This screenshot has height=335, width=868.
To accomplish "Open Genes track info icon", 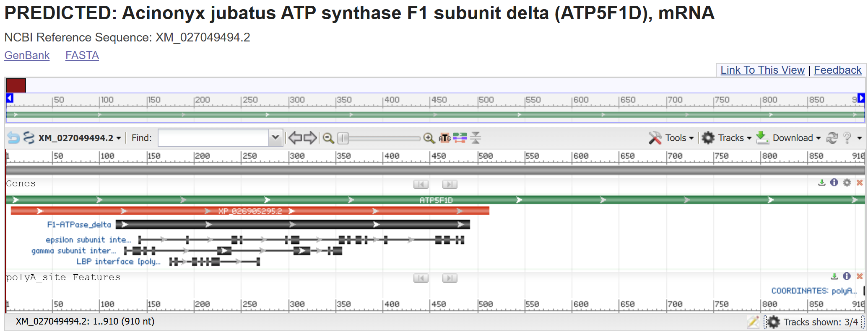I will 834,183.
